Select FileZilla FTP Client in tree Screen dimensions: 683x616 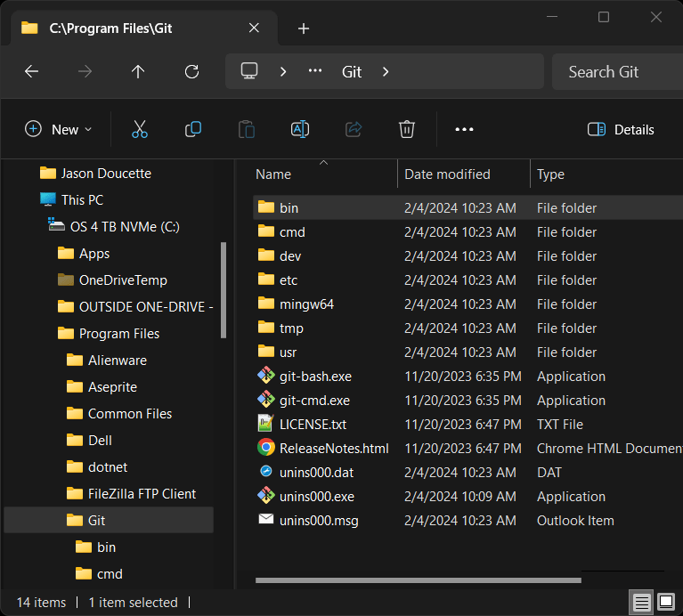point(142,494)
